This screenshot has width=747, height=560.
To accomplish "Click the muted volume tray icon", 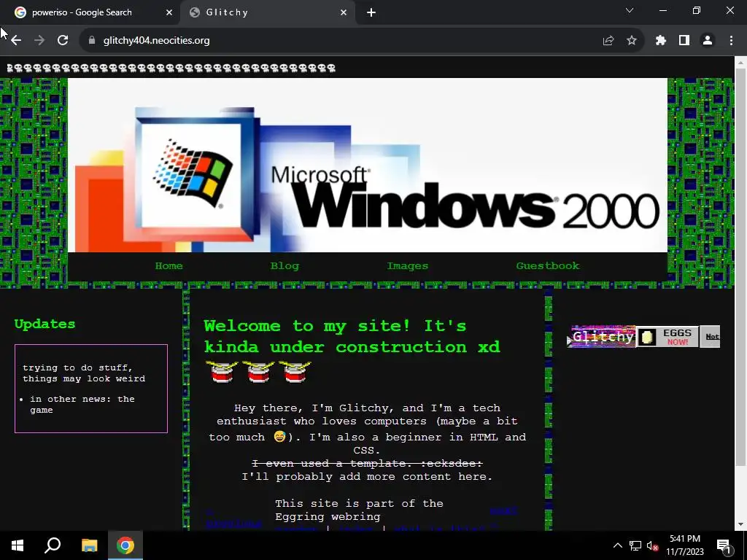I will 652,545.
